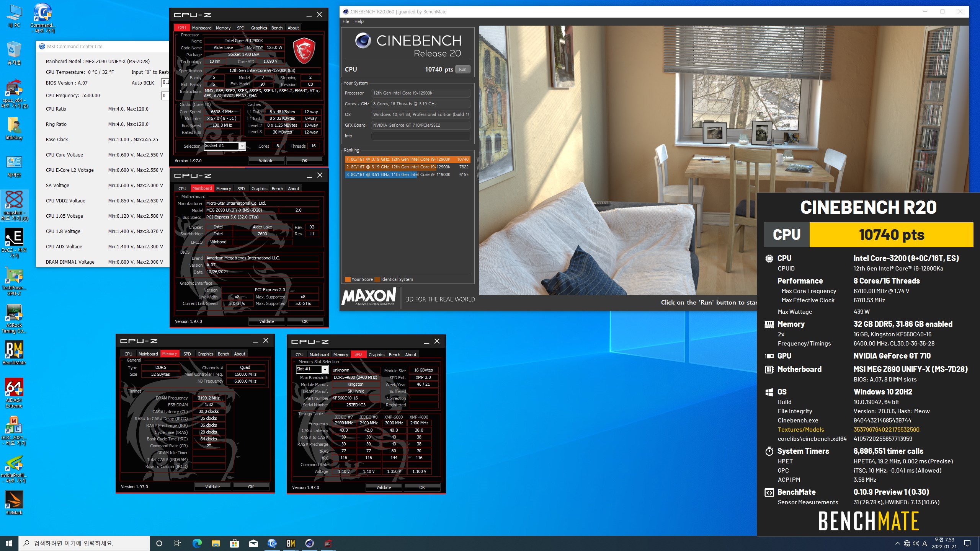Open Microsoft Store from the taskbar

click(234, 543)
